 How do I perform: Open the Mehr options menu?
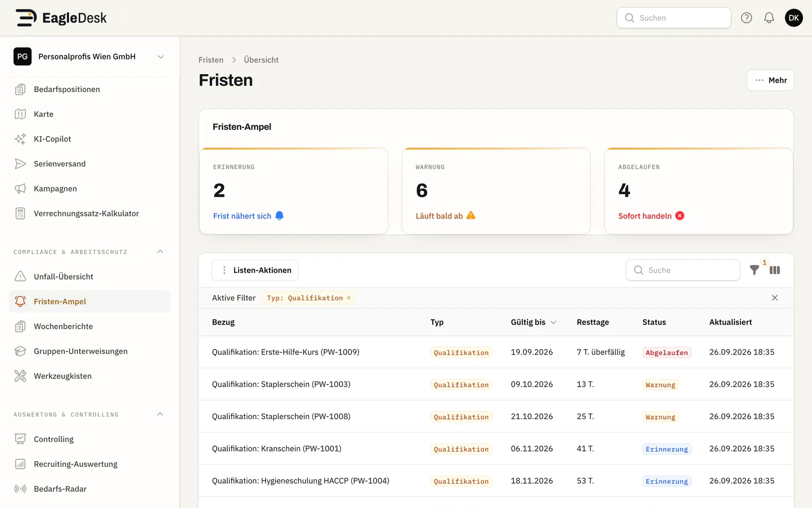(770, 80)
